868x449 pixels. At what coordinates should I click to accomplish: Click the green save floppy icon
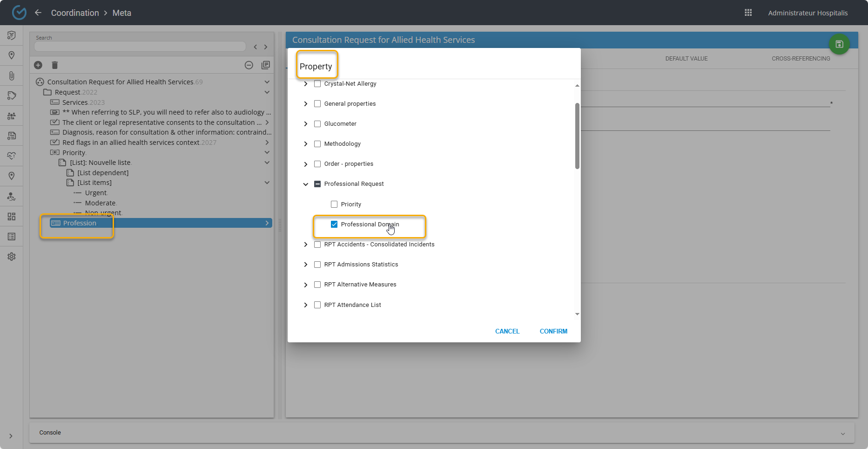tap(839, 44)
